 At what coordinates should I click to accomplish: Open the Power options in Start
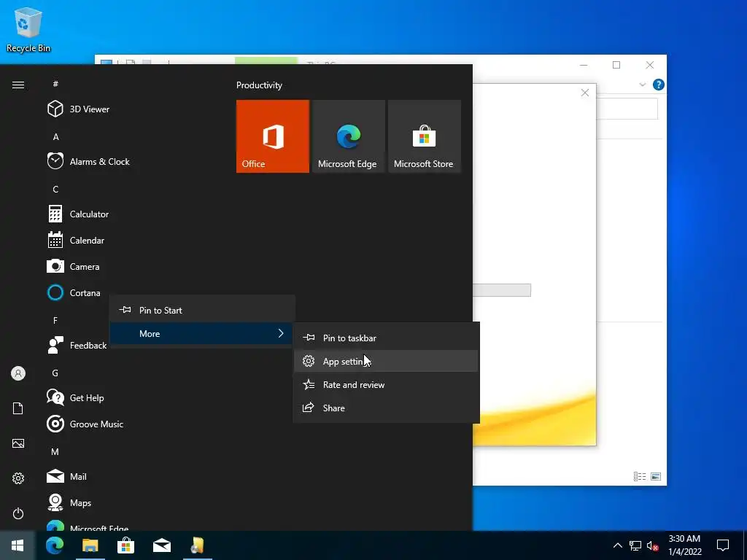[x=18, y=513]
